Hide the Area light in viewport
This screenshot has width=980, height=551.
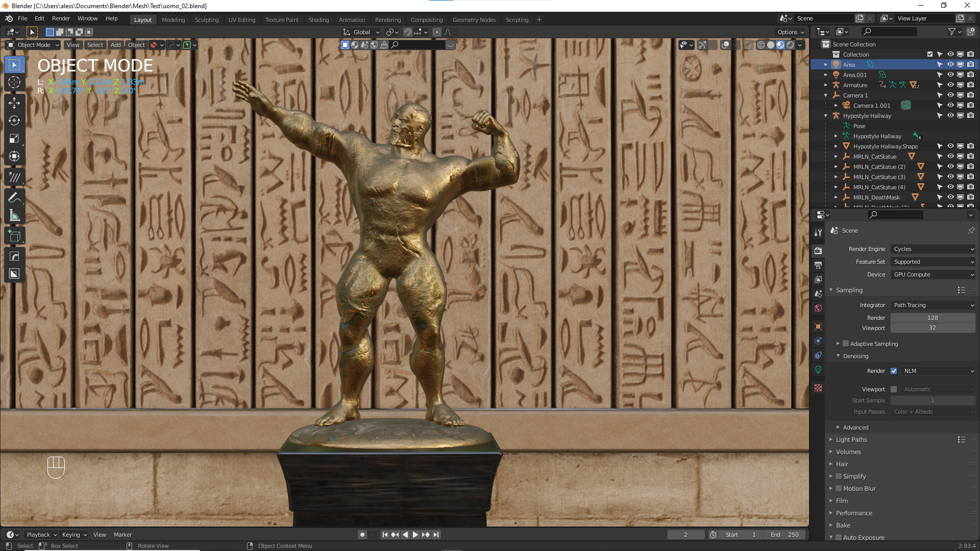click(x=950, y=65)
